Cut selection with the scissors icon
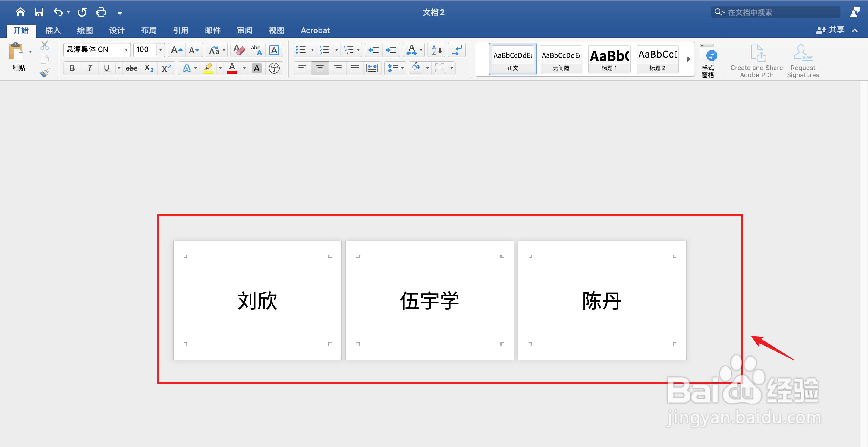Screen dimensions: 868x447 (45, 45)
